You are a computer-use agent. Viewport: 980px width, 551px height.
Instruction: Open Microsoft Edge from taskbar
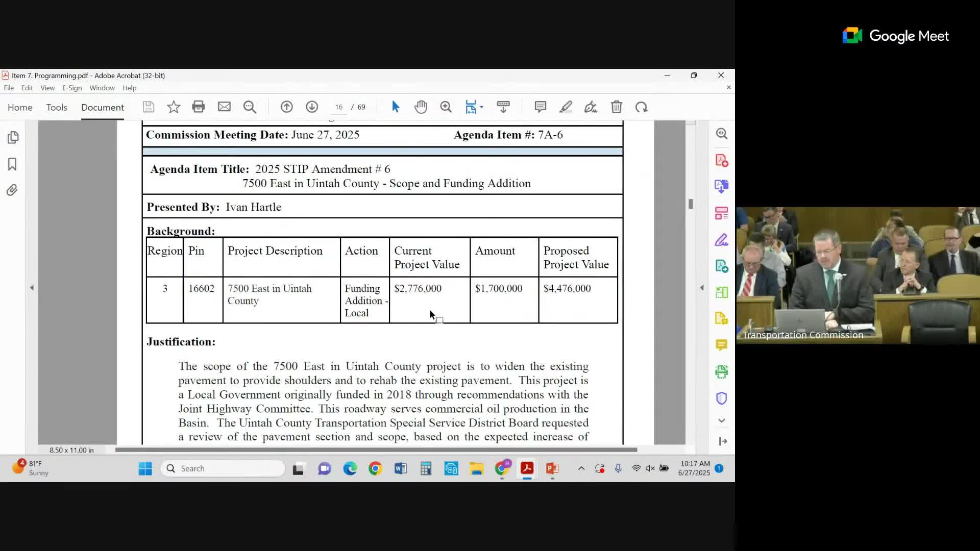click(350, 468)
